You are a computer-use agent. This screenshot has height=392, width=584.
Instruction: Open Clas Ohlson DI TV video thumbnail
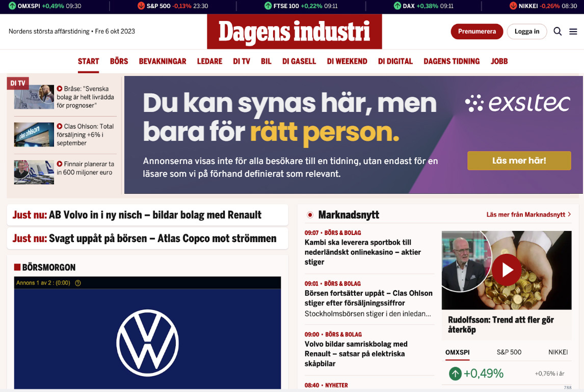coord(34,135)
